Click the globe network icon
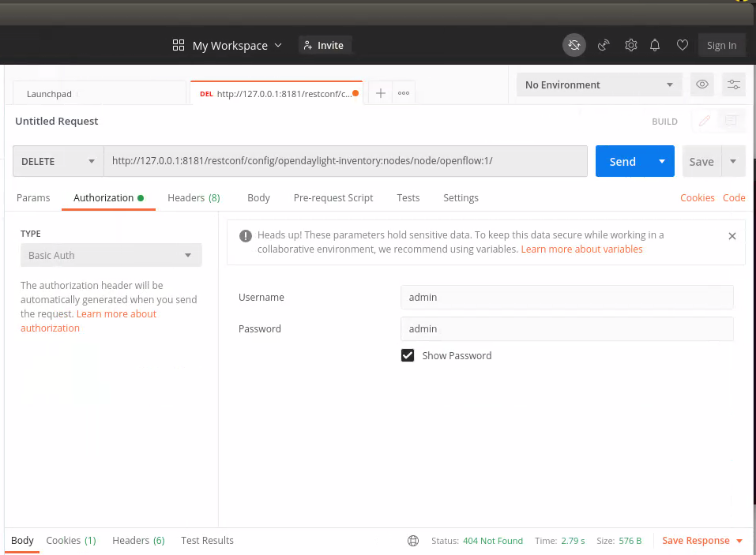This screenshot has height=555, width=756. pos(413,541)
